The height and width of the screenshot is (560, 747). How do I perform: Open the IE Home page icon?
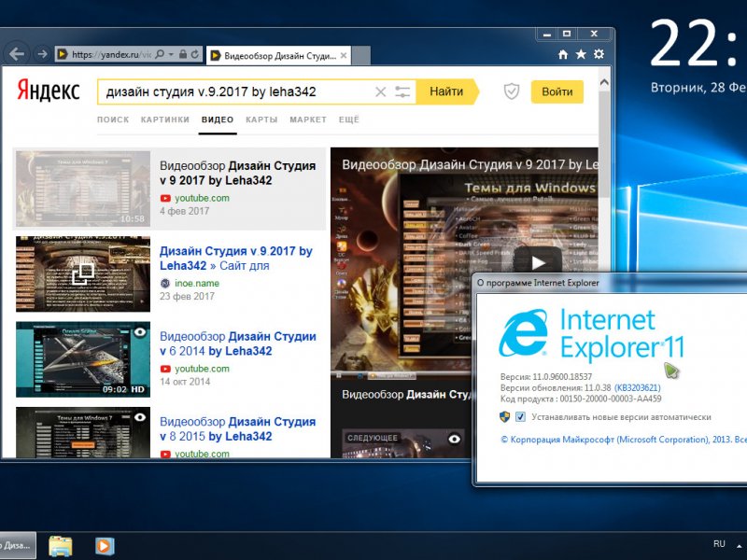click(x=563, y=55)
